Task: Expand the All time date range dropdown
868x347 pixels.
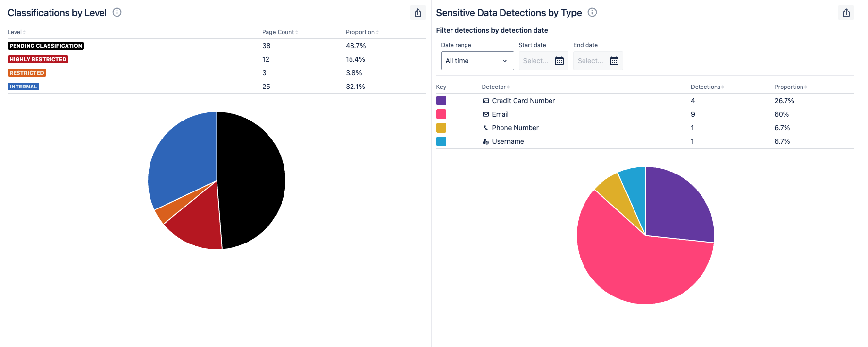Action: pos(477,61)
